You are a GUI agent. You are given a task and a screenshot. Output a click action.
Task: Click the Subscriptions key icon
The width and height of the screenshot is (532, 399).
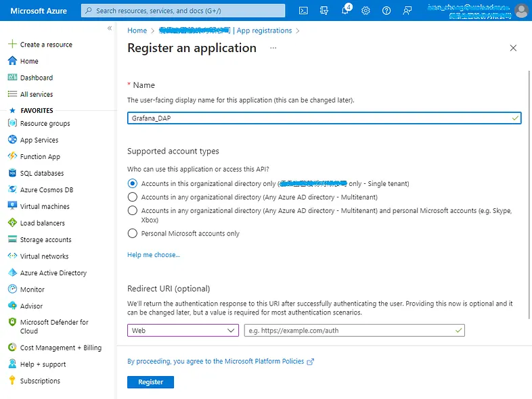tap(12, 380)
